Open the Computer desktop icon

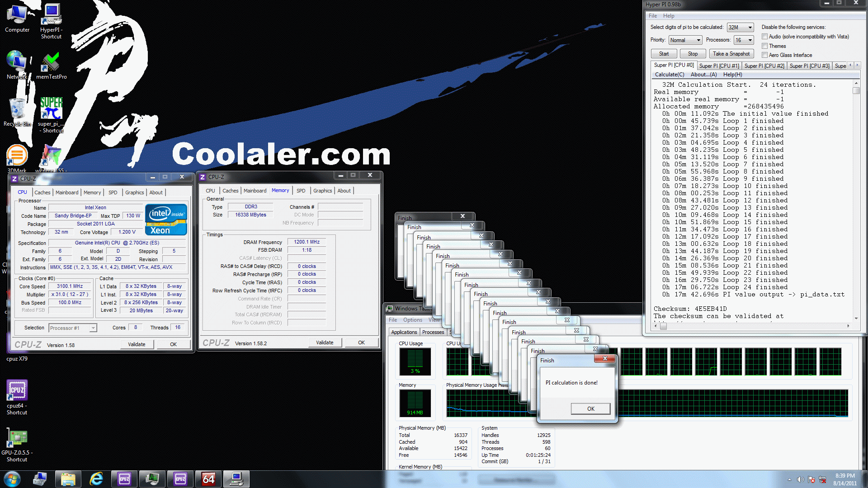(x=17, y=18)
